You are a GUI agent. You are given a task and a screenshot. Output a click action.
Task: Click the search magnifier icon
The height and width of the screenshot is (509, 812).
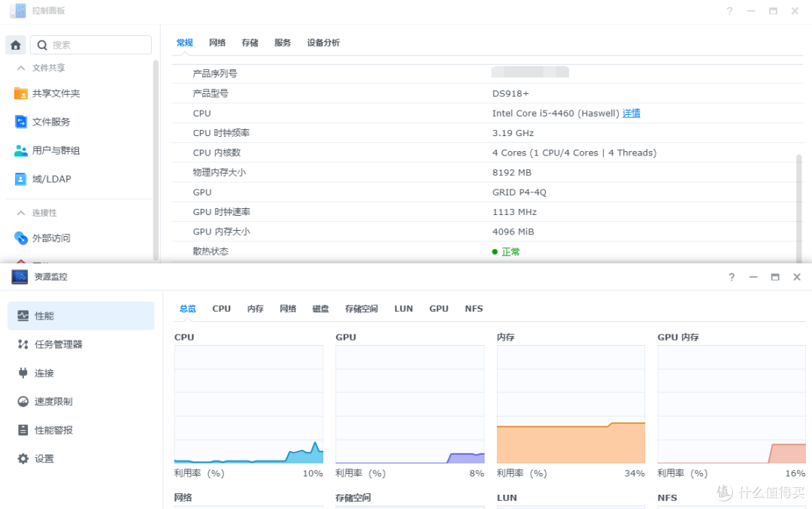point(42,46)
